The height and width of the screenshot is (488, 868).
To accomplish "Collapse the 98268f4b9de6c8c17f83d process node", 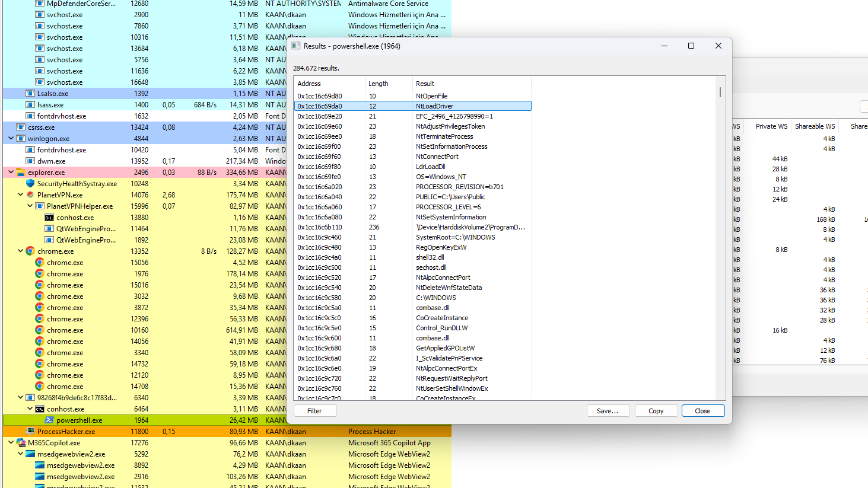I will point(20,398).
